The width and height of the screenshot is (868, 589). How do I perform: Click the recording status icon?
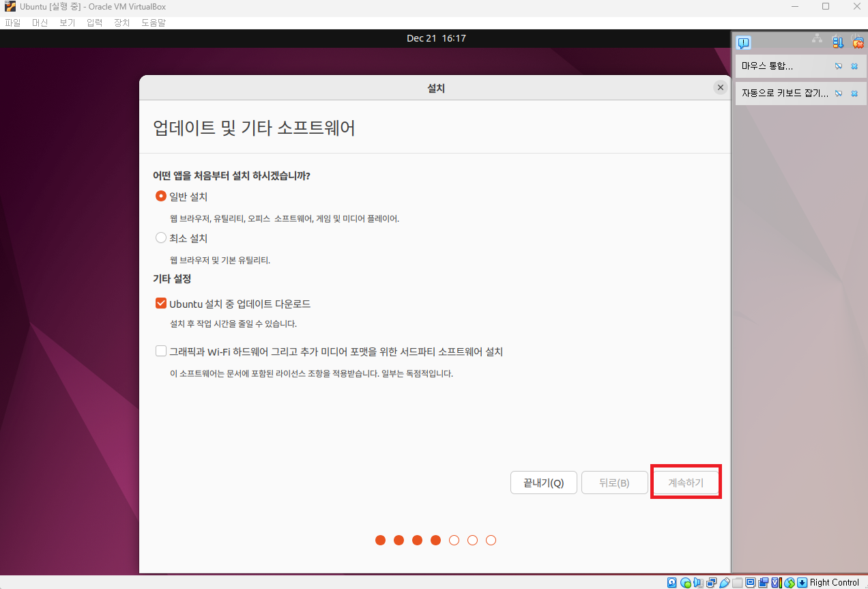tap(763, 582)
